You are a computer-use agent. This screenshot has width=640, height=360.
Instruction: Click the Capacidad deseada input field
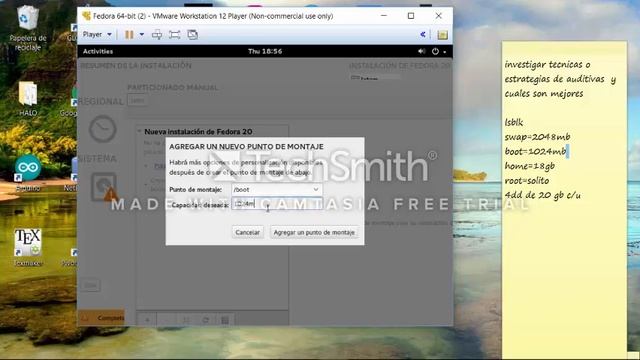point(277,204)
